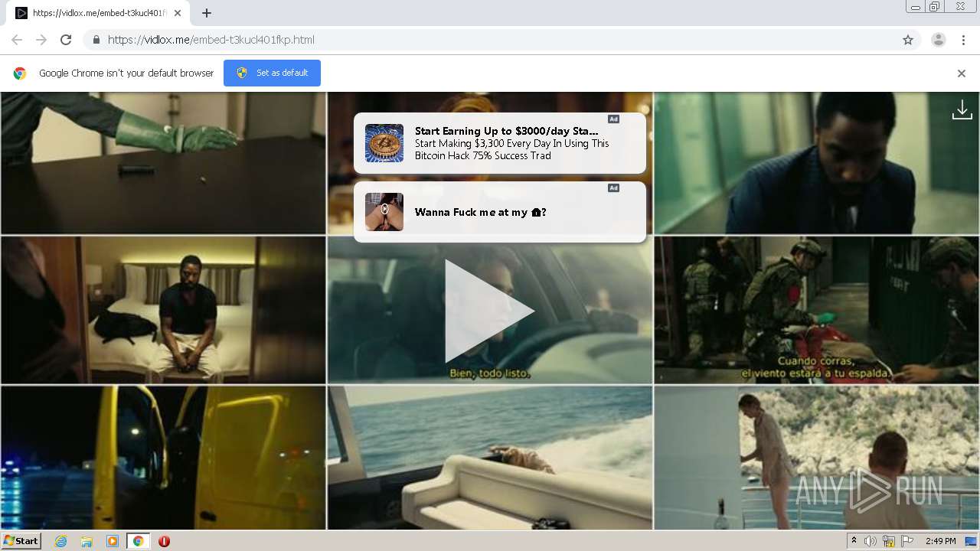Click the green glove video thumbnail
This screenshot has width=980, height=551.
163,163
